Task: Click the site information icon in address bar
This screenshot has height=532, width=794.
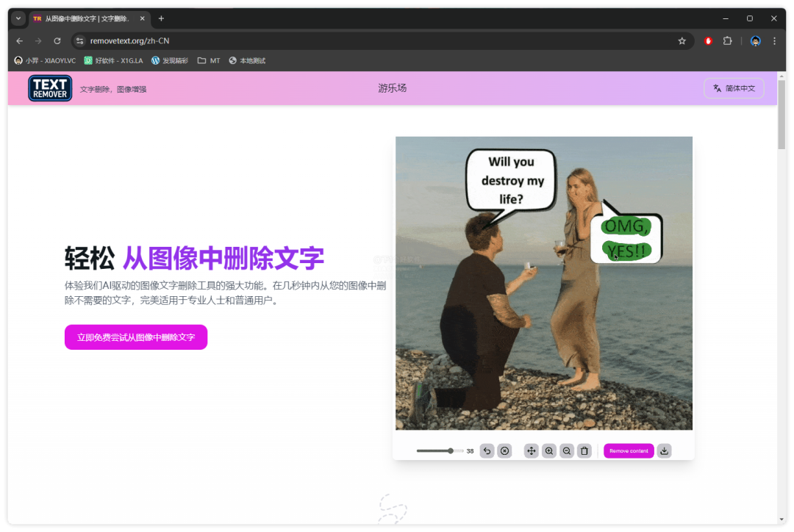Action: point(80,41)
